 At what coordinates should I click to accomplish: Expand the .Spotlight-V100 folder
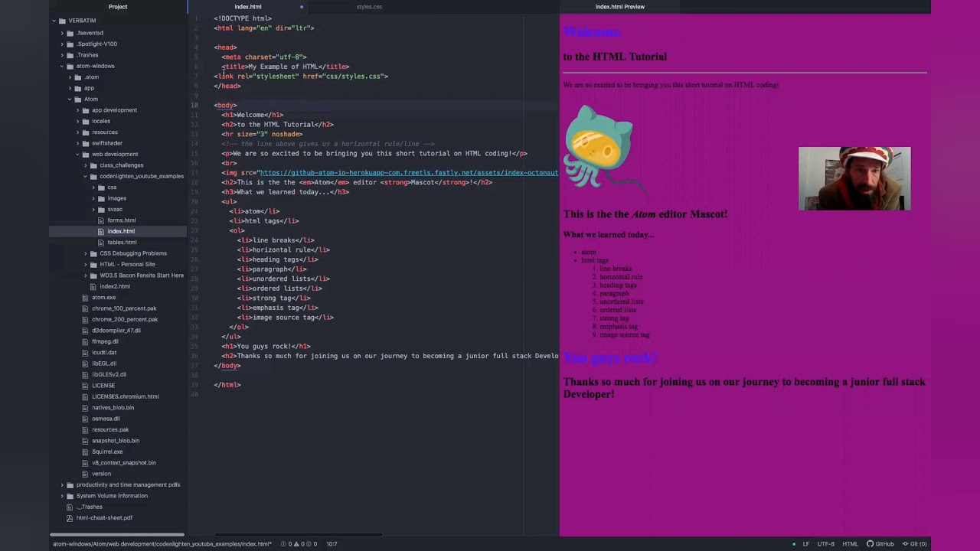click(63, 44)
